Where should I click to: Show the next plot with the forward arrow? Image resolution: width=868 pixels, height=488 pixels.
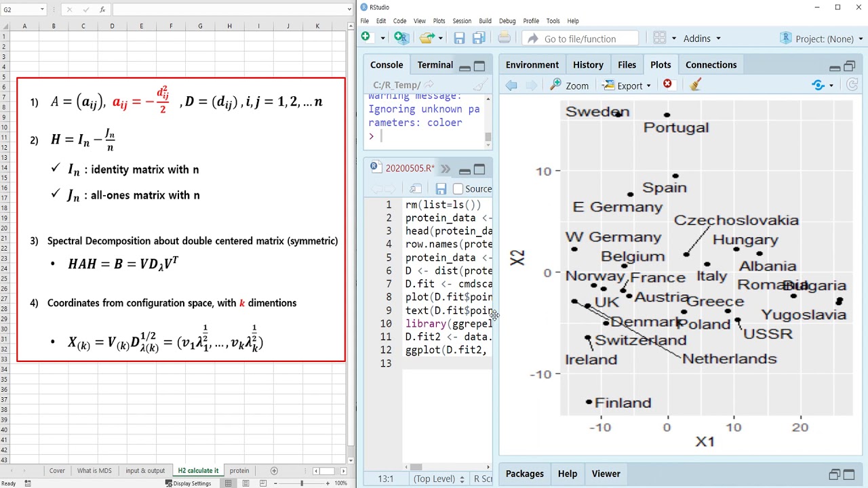[531, 85]
